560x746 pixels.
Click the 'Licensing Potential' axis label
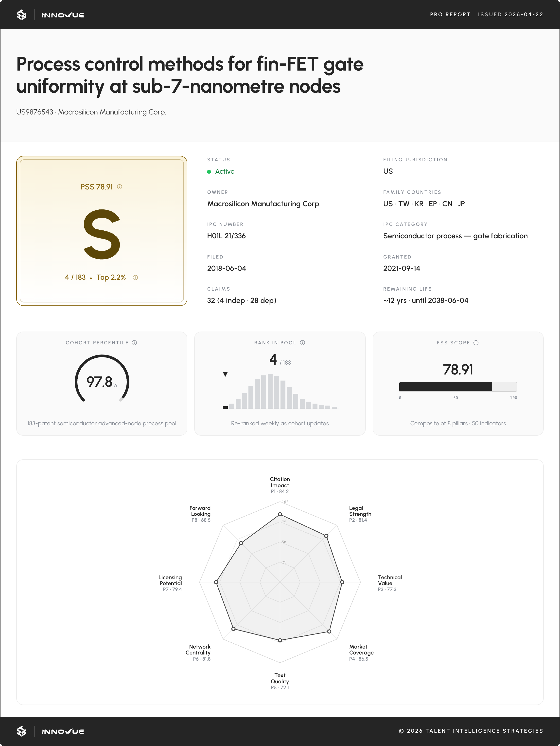click(x=170, y=580)
